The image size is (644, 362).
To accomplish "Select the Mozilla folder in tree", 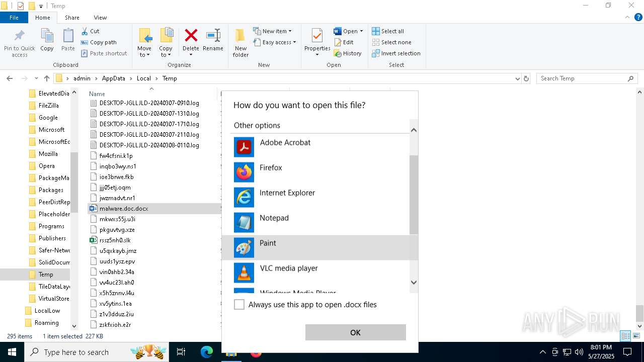I will click(x=48, y=154).
